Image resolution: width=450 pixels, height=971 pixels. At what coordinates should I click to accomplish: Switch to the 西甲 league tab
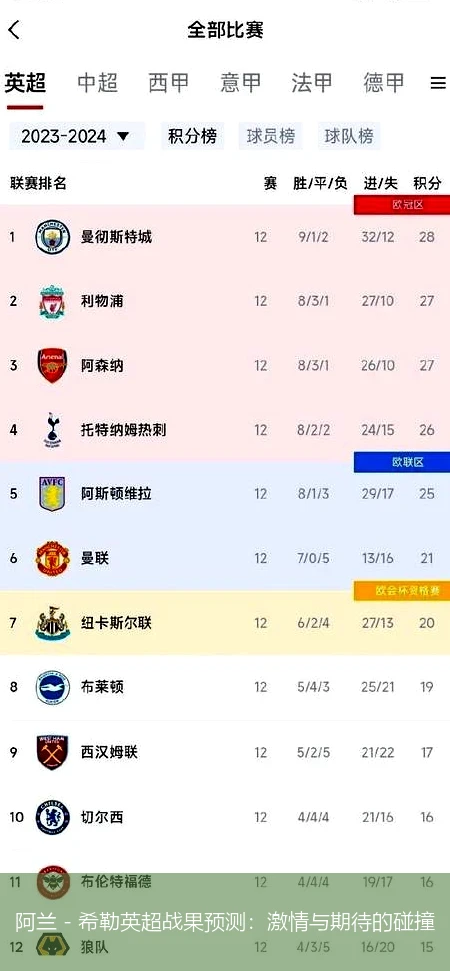169,82
